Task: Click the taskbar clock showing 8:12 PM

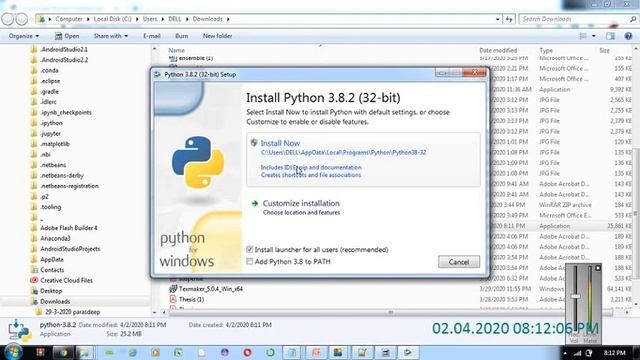Action: point(614,353)
